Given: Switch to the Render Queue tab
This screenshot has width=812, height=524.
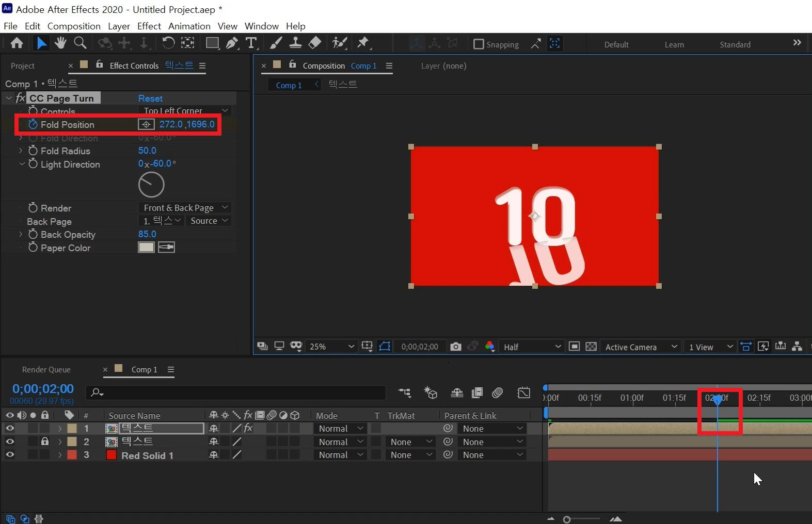Looking at the screenshot, I should coord(46,369).
